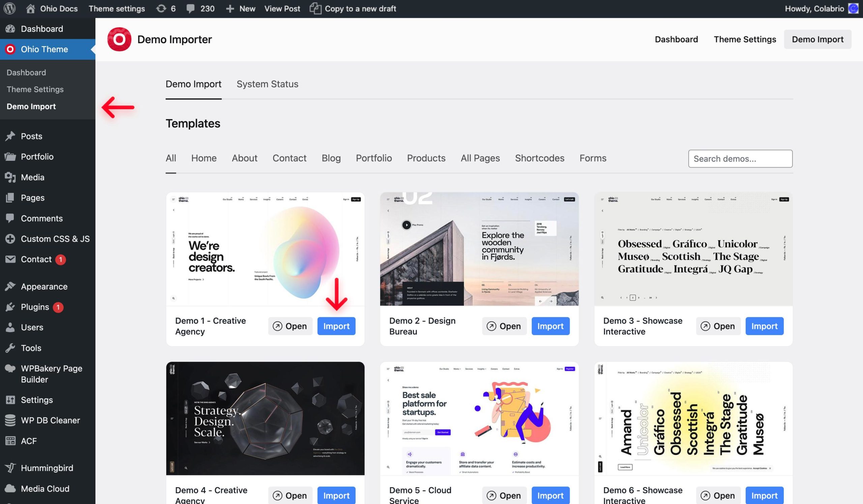Select the Shortcodes filter tab
This screenshot has width=863, height=504.
(539, 158)
